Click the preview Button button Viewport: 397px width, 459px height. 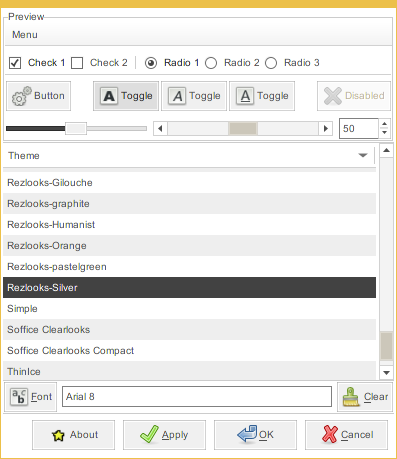(x=38, y=96)
